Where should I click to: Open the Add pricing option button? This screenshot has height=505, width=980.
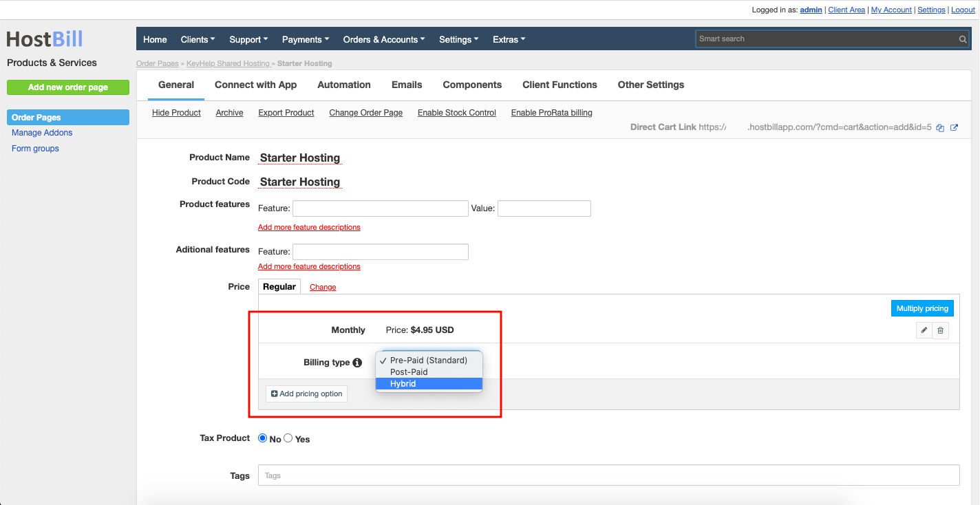306,394
